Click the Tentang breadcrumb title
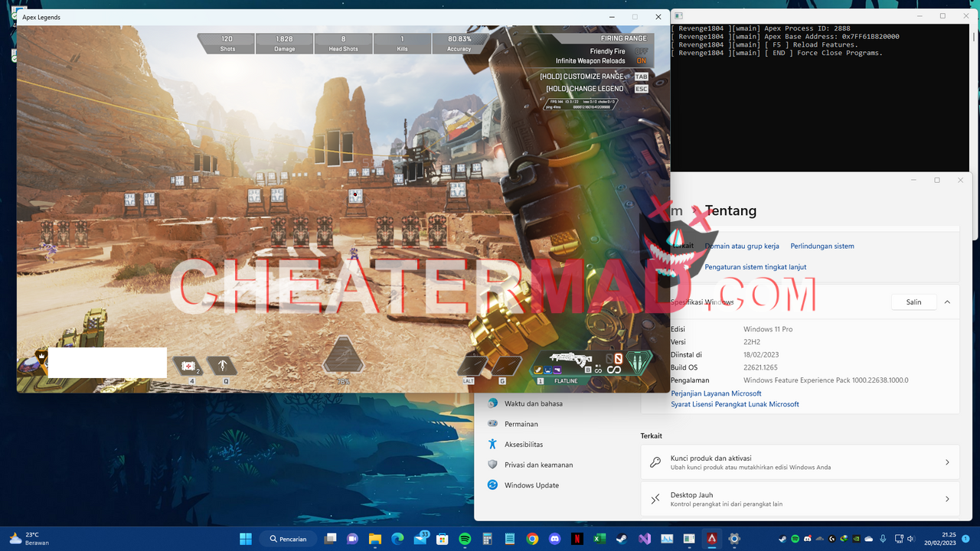980x551 pixels. [730, 210]
